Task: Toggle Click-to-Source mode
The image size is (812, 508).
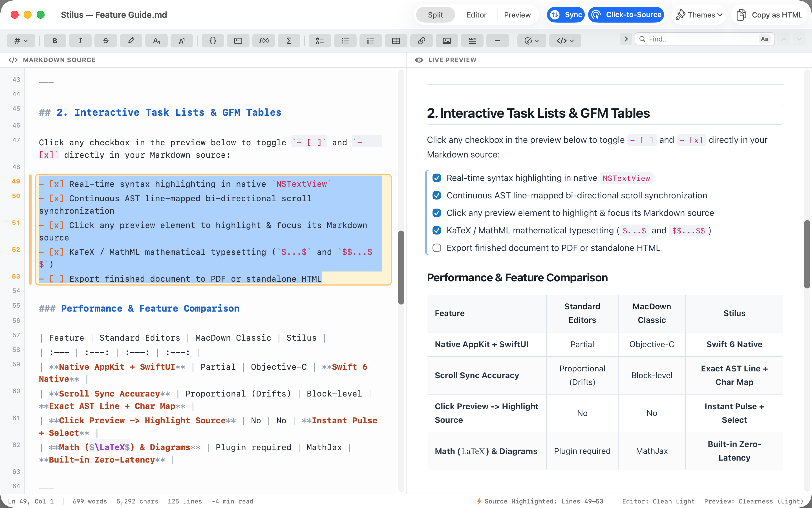Action: pos(626,15)
